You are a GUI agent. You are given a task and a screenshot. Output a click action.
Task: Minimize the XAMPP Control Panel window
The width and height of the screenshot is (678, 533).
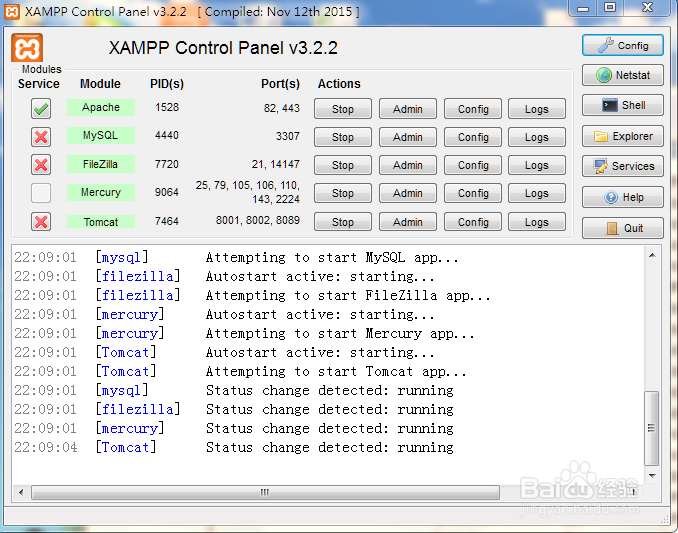point(583,8)
